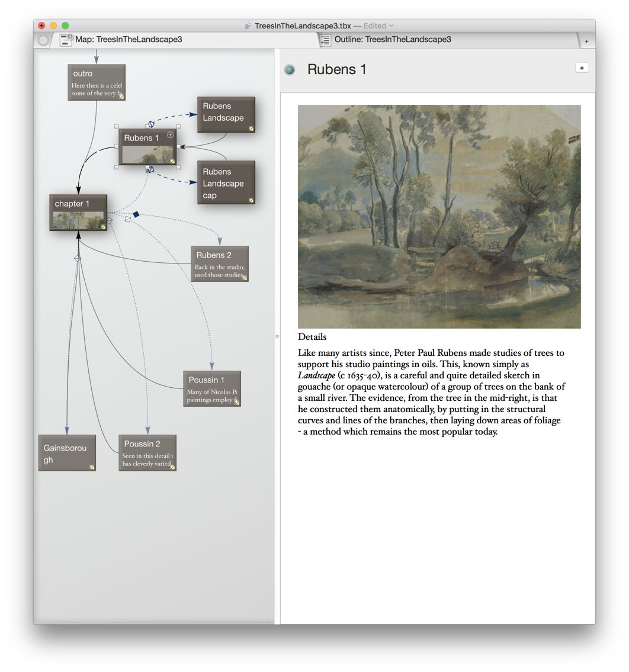Image resolution: width=629 pixels, height=672 pixels.
Task: Click the document proxy icon in title bar
Action: point(248,26)
